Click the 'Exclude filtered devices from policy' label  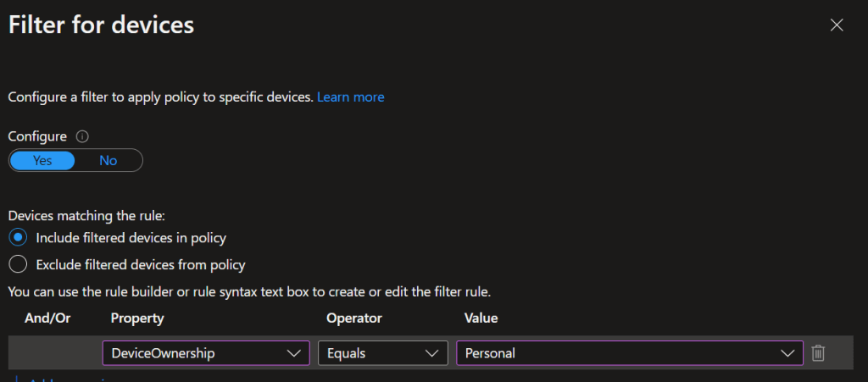click(141, 264)
